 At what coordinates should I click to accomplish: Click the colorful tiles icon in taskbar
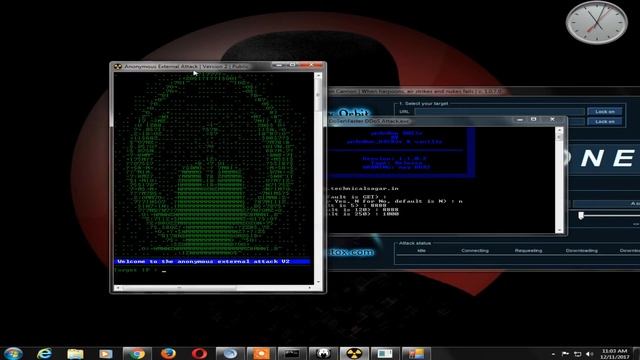coord(416,353)
